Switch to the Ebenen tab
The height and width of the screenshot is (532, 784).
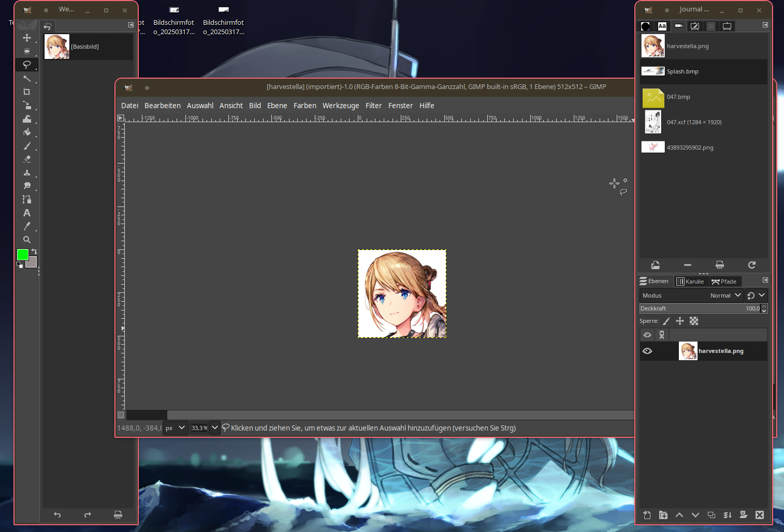click(x=655, y=281)
